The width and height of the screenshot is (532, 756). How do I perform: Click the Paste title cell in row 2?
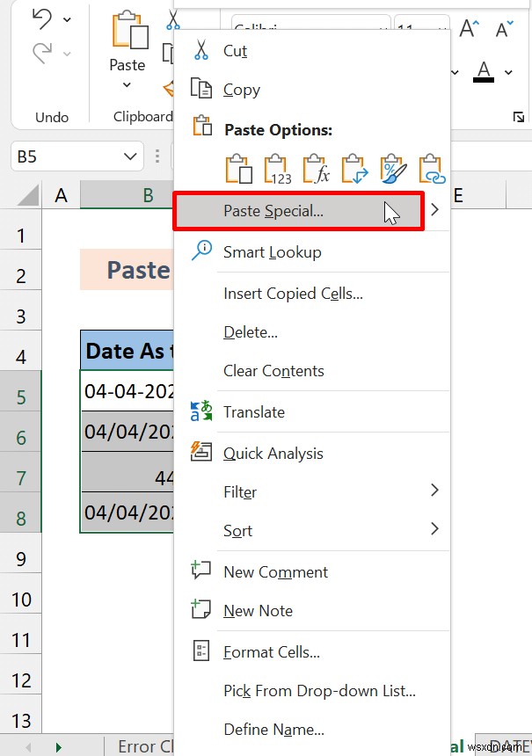tap(128, 270)
